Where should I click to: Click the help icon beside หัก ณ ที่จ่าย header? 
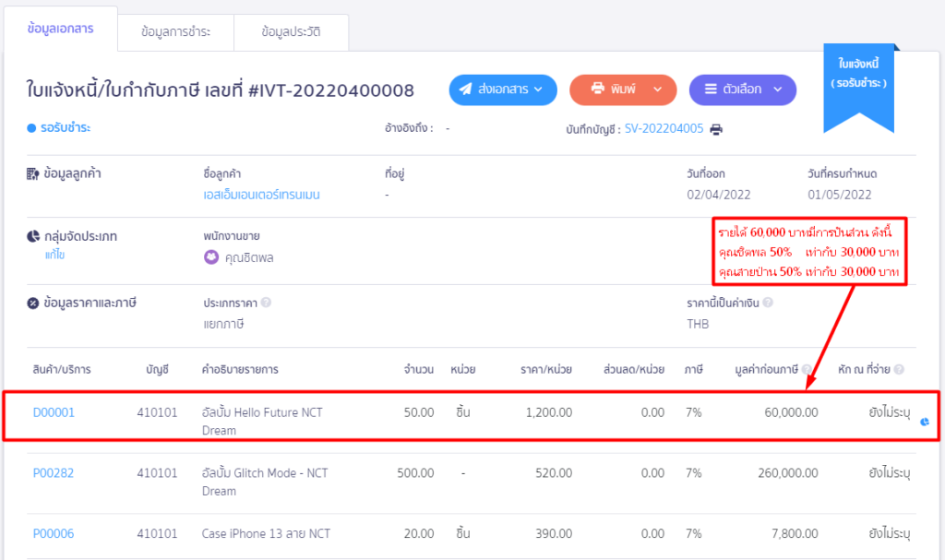click(899, 370)
